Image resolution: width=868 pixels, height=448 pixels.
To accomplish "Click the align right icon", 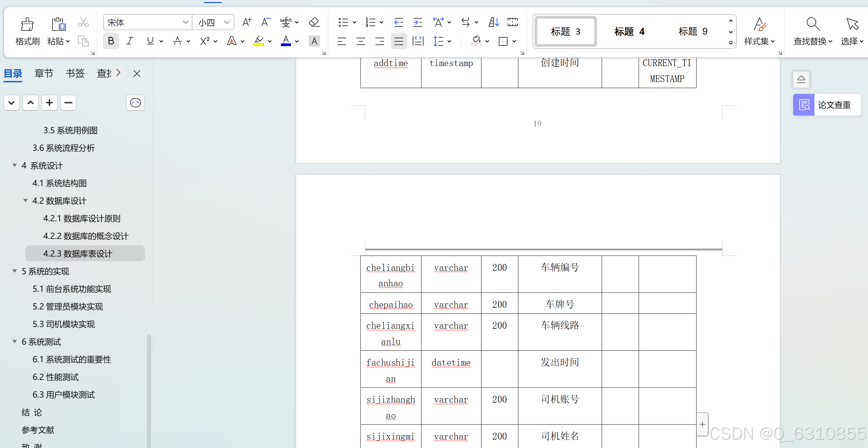I will click(380, 41).
